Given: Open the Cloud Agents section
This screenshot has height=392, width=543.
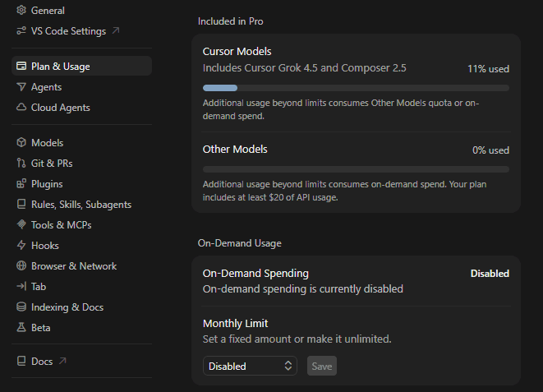Looking at the screenshot, I should pos(81,107).
